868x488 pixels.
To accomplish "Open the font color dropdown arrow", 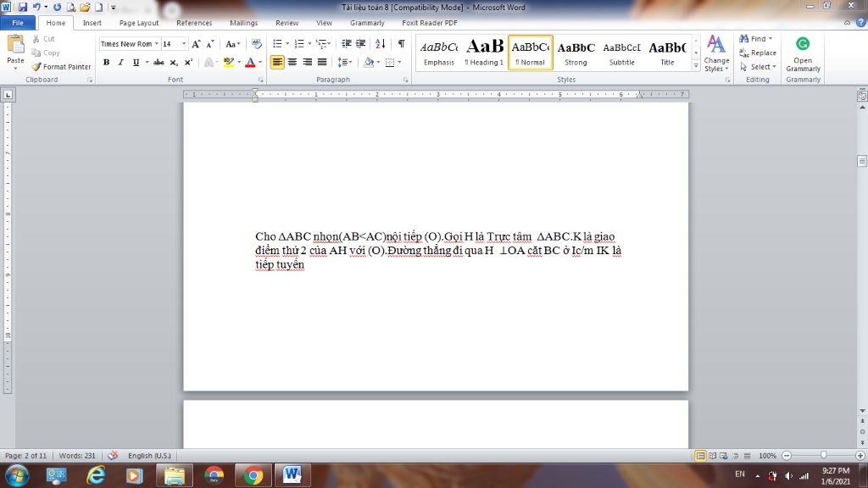I will click(260, 63).
